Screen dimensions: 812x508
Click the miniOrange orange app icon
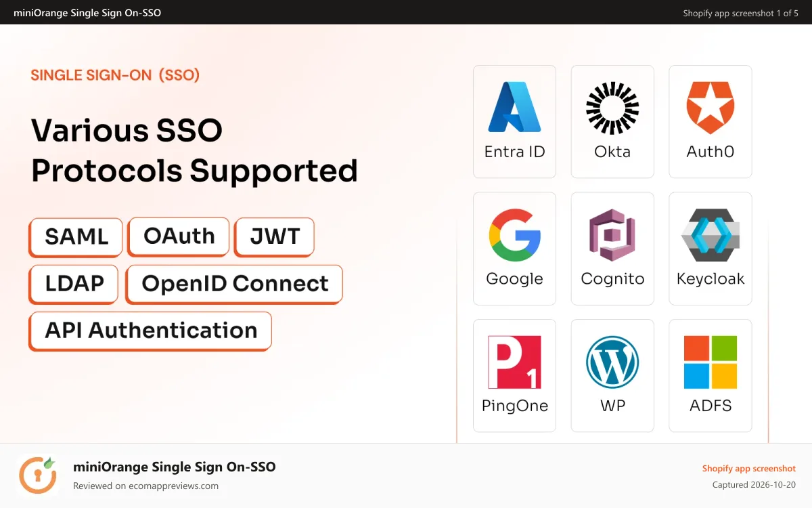click(x=37, y=475)
